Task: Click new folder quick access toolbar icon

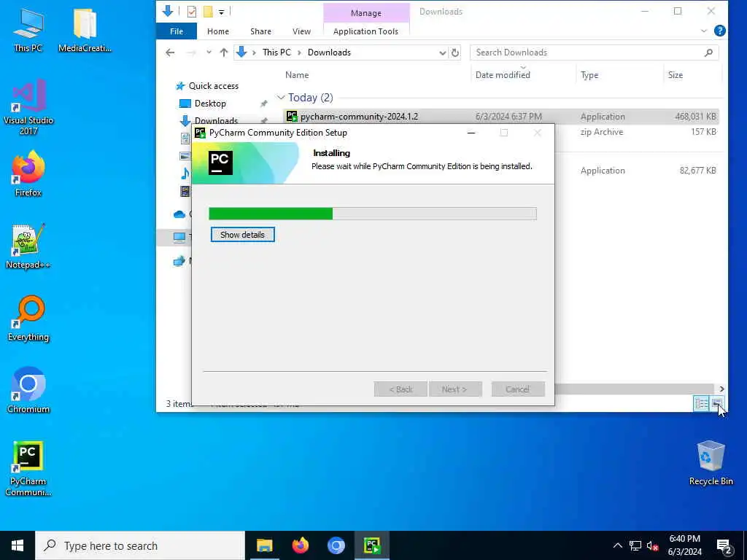Action: click(208, 11)
